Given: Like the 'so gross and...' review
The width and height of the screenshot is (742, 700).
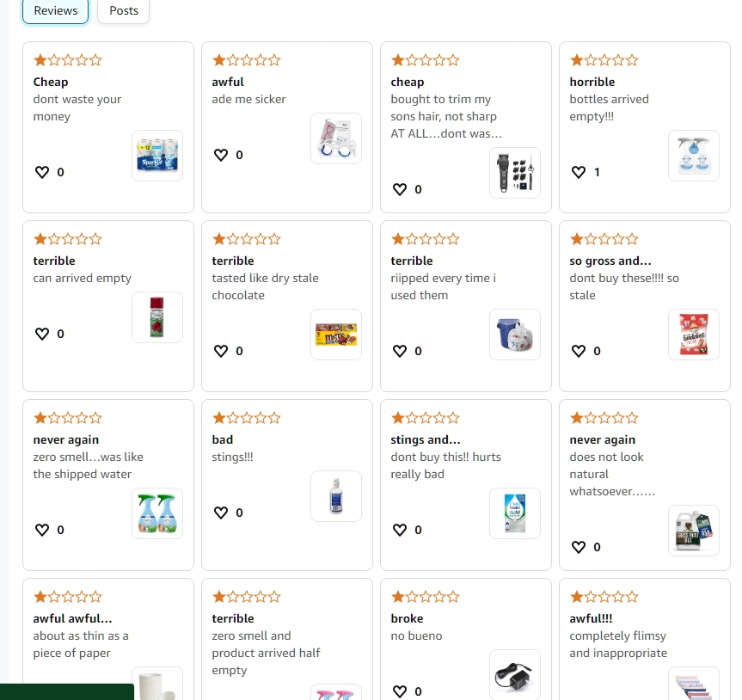Looking at the screenshot, I should click(x=579, y=351).
